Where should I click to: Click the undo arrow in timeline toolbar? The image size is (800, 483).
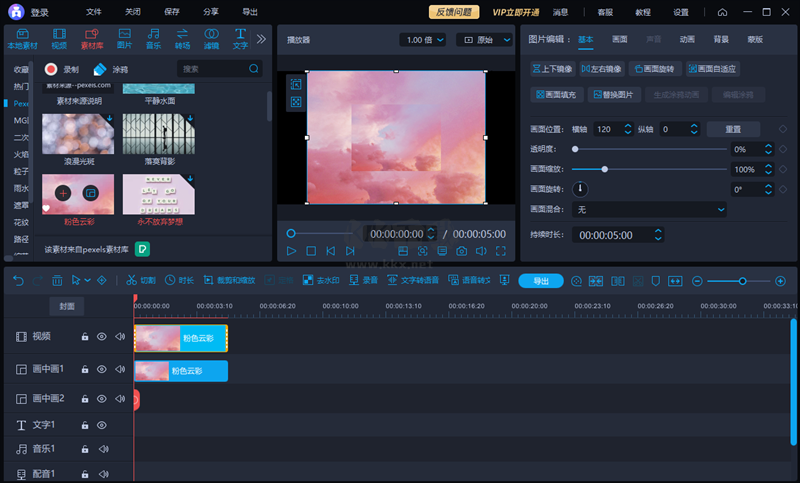coord(18,281)
